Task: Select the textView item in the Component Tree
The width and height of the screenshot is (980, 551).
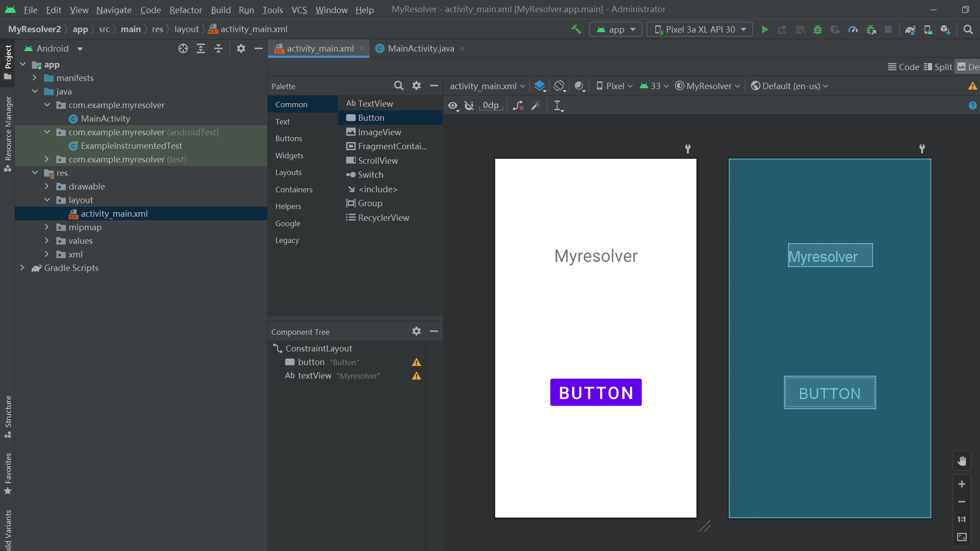Action: (314, 375)
